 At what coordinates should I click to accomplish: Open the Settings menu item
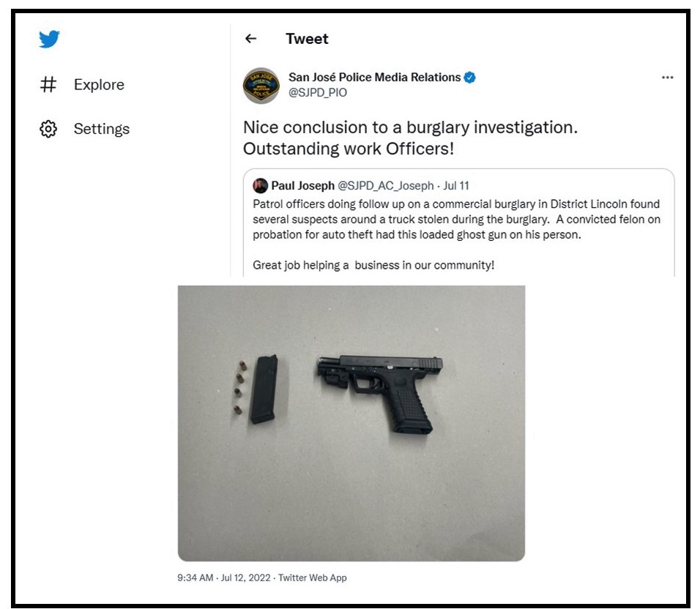pyautogui.click(x=101, y=130)
